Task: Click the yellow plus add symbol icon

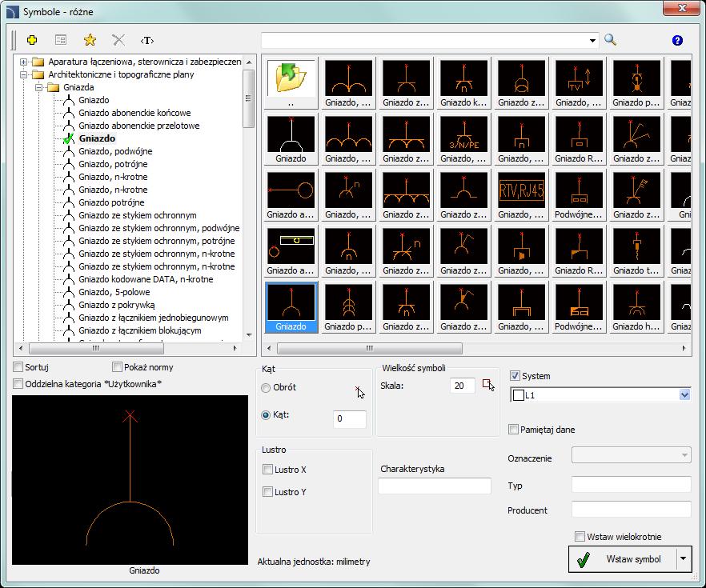Action: pos(32,41)
